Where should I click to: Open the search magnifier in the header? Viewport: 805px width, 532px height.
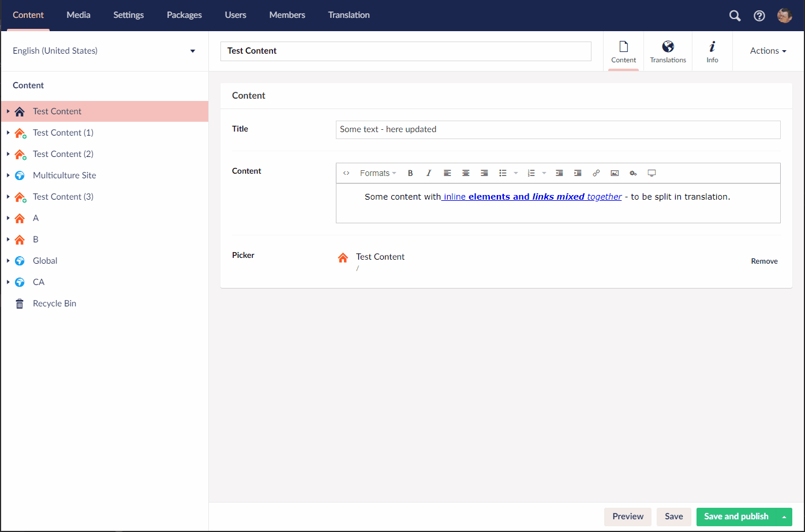(x=735, y=16)
